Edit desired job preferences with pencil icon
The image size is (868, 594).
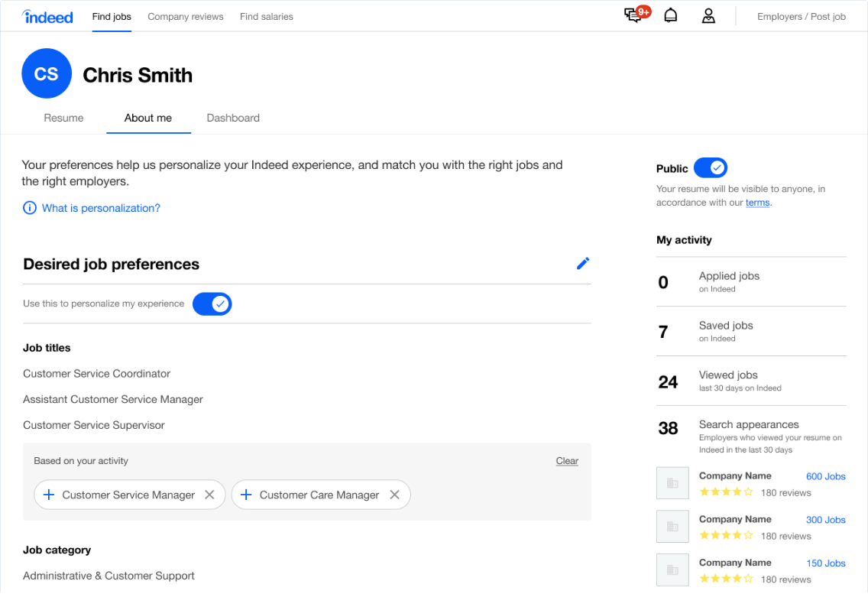(583, 264)
